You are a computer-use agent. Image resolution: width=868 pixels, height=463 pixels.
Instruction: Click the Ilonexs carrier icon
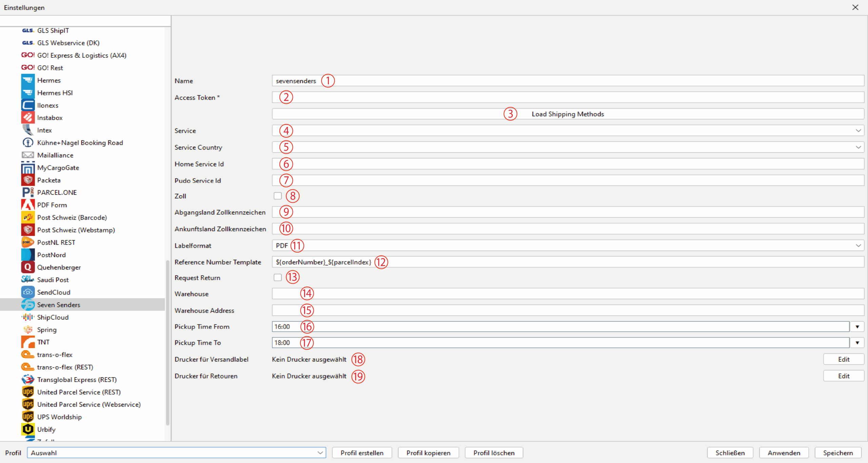click(28, 105)
